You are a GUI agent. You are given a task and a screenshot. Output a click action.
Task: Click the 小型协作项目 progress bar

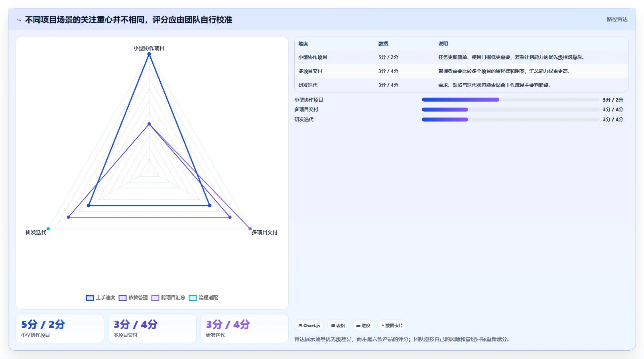click(x=511, y=100)
